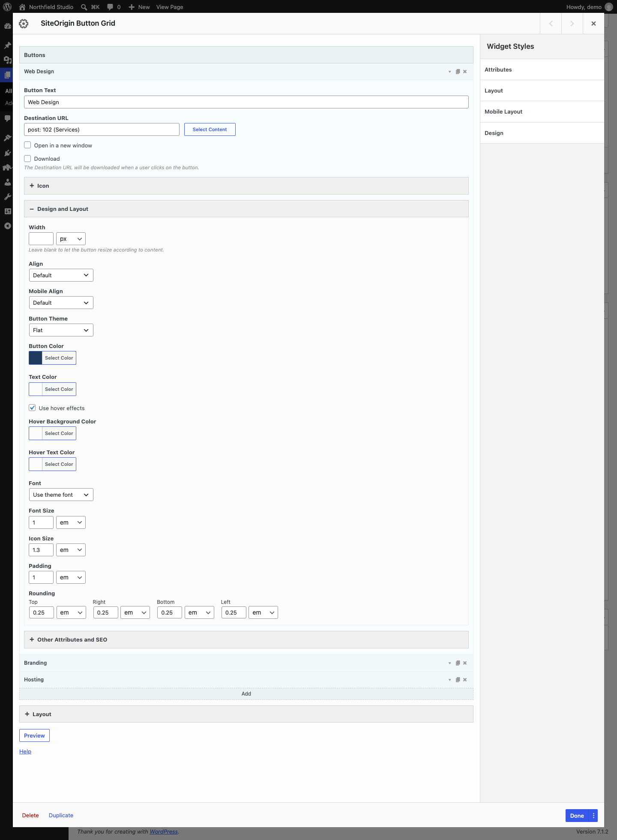Click the WordPress logo in admin bar
The height and width of the screenshot is (840, 617).
(x=7, y=7)
